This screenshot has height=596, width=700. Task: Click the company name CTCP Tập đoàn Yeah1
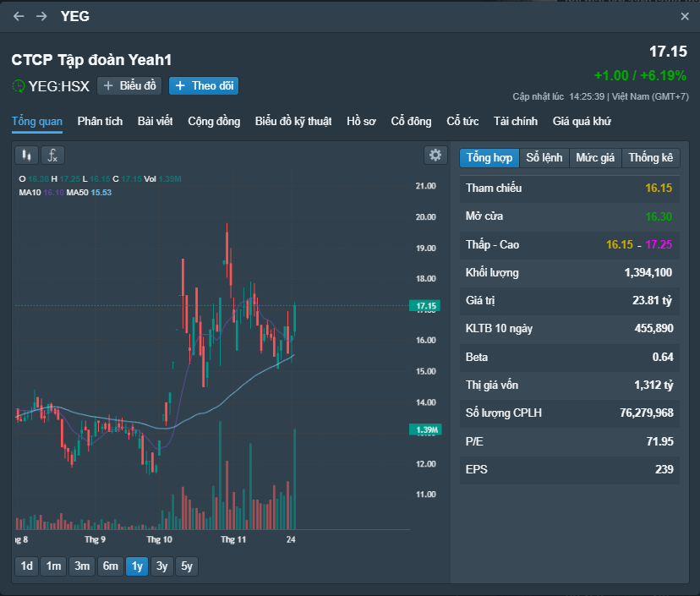click(91, 60)
